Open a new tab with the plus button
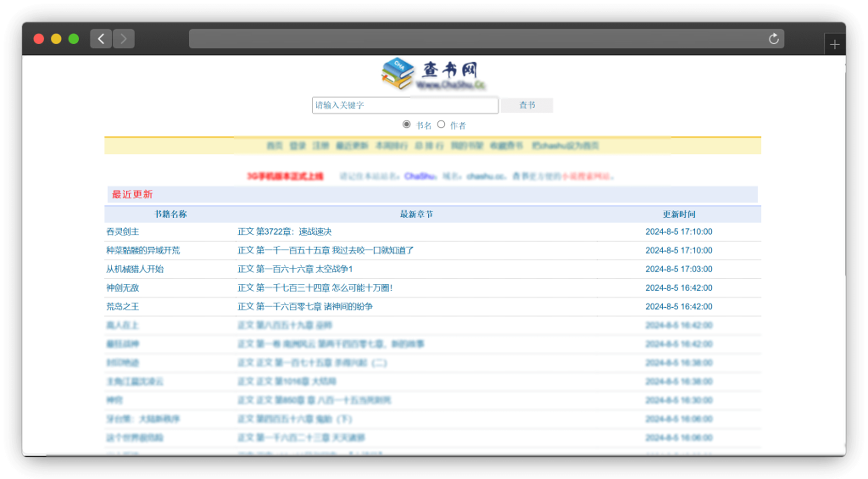 834,44
